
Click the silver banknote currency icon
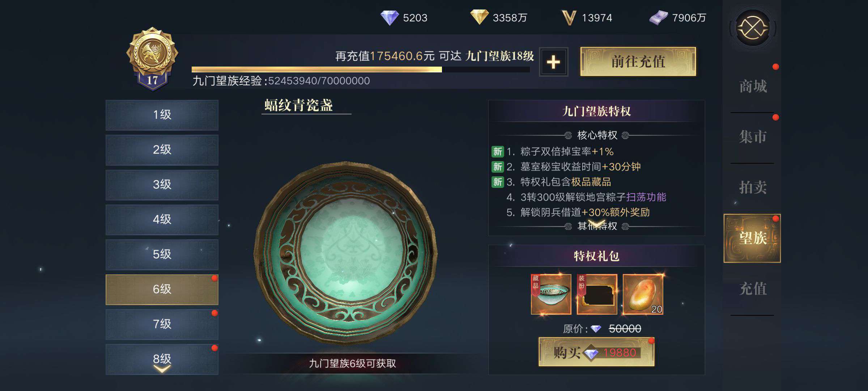click(659, 18)
